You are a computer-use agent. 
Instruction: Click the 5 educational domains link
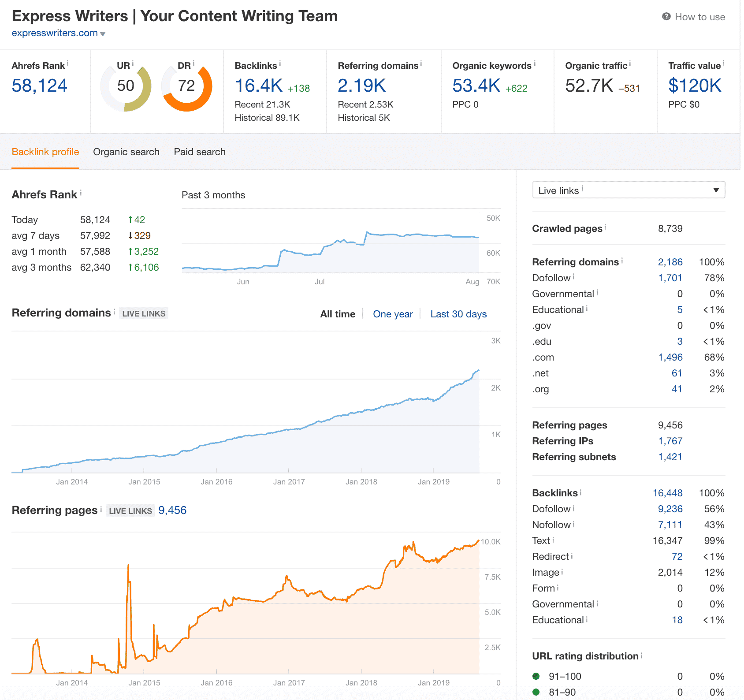point(680,310)
